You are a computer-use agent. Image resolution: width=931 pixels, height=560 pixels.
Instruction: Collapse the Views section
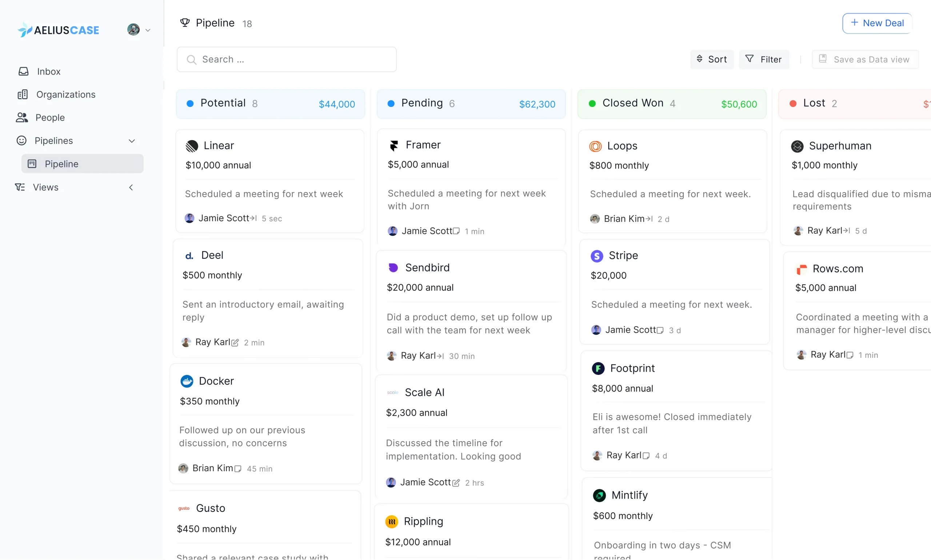131,187
